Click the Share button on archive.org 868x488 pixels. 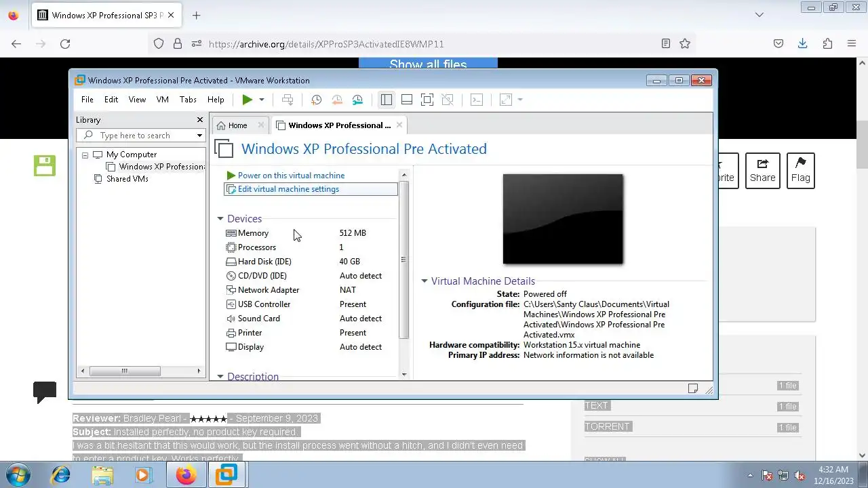pos(762,171)
